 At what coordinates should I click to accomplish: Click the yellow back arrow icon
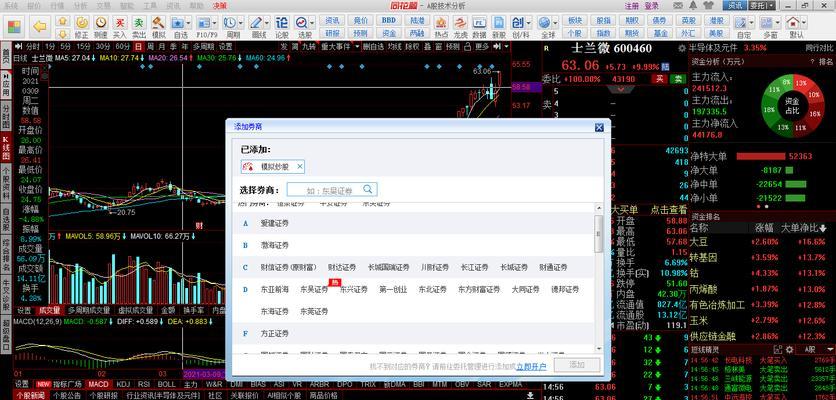tap(40, 26)
